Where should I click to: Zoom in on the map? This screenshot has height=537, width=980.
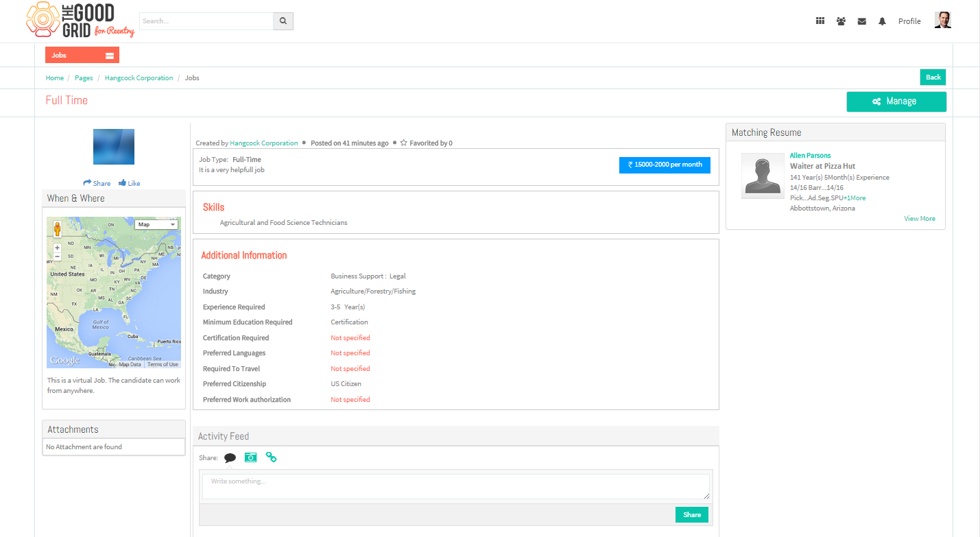(x=57, y=248)
